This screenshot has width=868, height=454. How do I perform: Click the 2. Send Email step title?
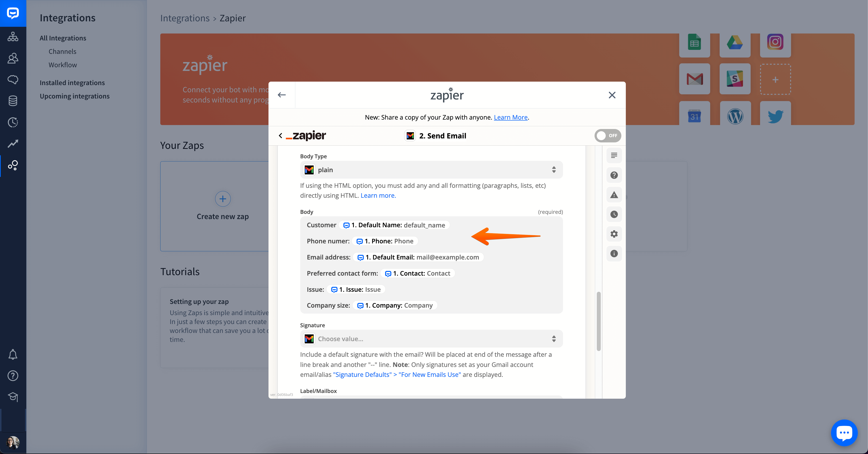pyautogui.click(x=442, y=136)
